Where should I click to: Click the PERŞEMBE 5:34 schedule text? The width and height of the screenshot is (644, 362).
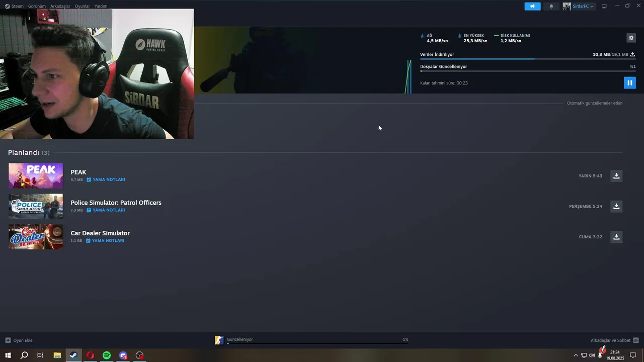coord(586,207)
